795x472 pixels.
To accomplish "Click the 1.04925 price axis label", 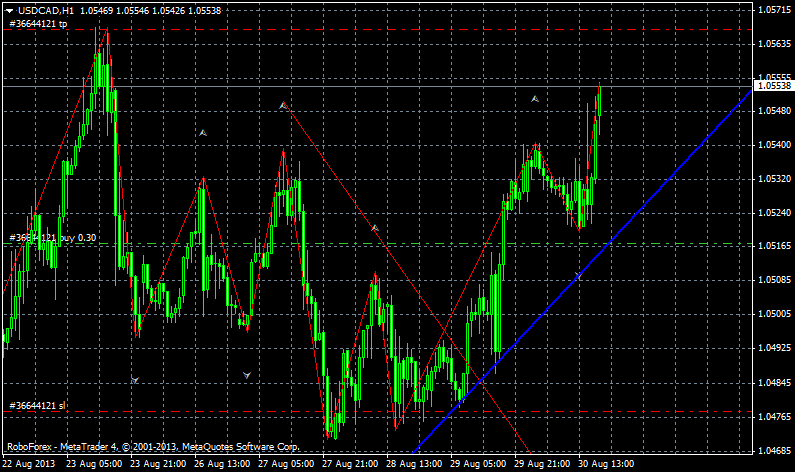I will pyautogui.click(x=774, y=348).
